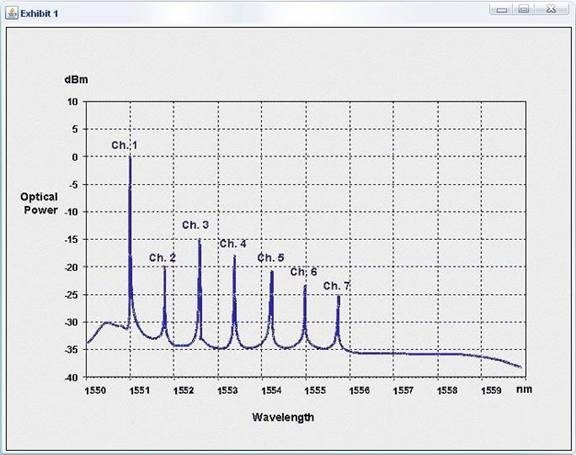Click the Java icon in title bar
The width and height of the screenshot is (576, 455).
click(x=12, y=14)
